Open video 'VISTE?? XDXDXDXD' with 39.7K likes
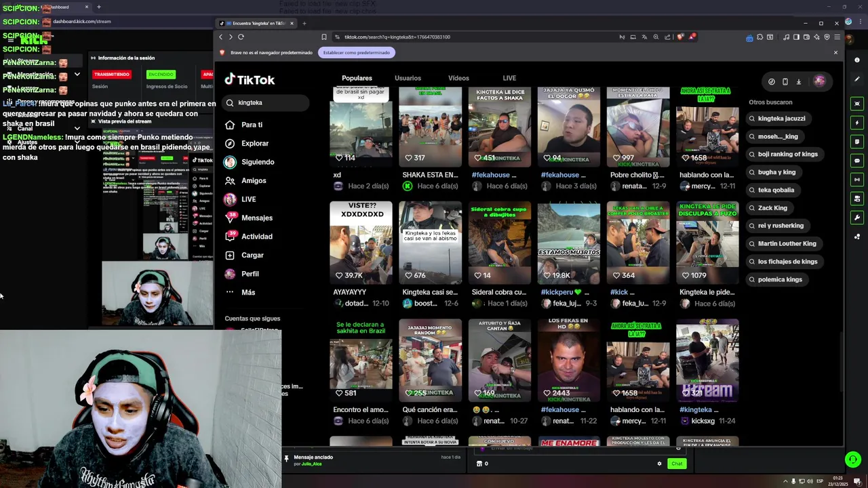 coord(361,242)
